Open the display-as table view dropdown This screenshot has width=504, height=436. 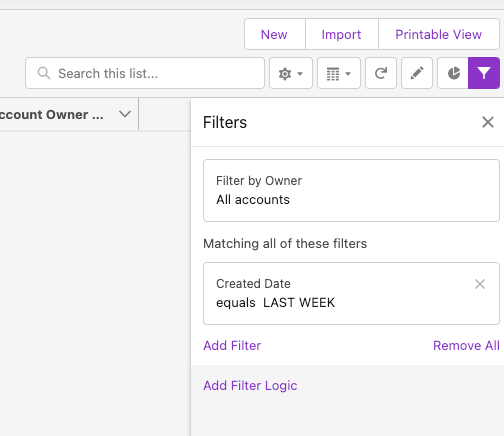(339, 73)
